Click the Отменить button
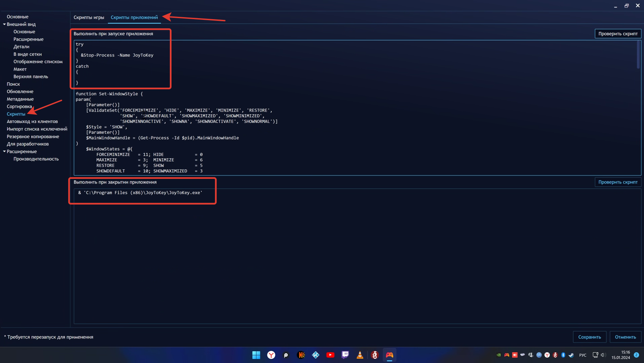 point(625,337)
